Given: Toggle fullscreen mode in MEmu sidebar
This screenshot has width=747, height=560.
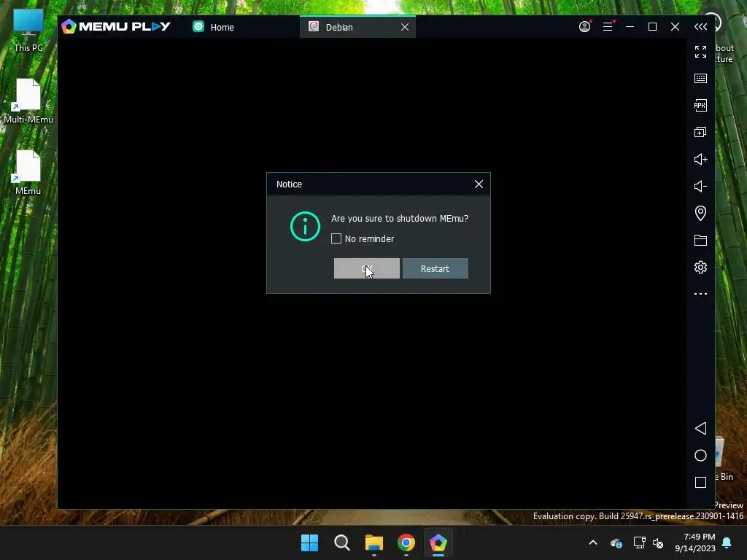Looking at the screenshot, I should tap(700, 52).
